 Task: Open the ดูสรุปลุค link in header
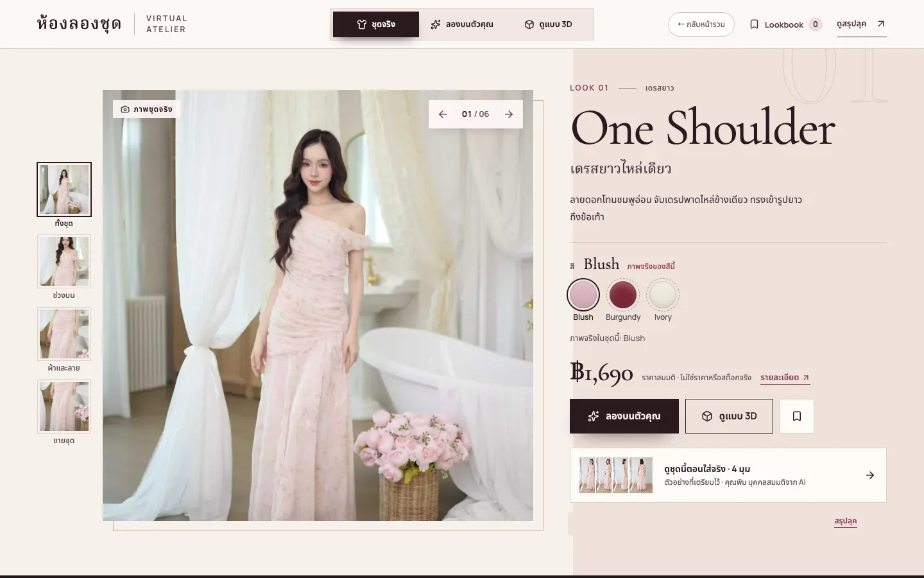[x=861, y=24]
